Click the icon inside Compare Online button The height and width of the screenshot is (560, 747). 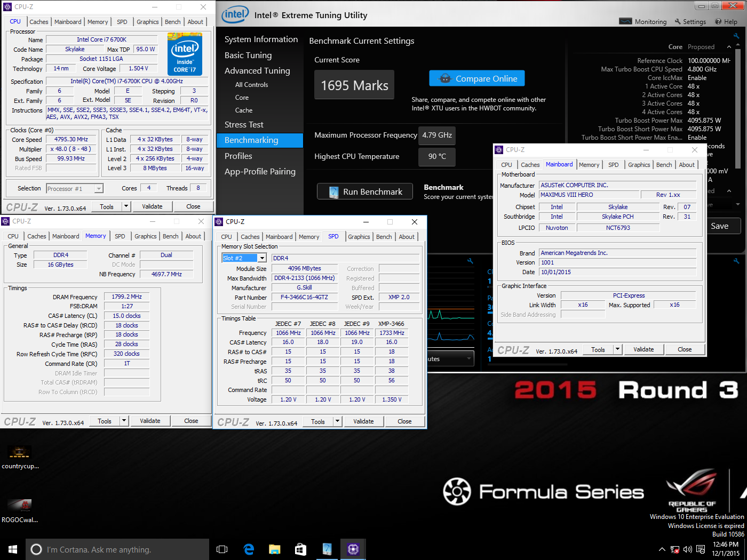(445, 78)
